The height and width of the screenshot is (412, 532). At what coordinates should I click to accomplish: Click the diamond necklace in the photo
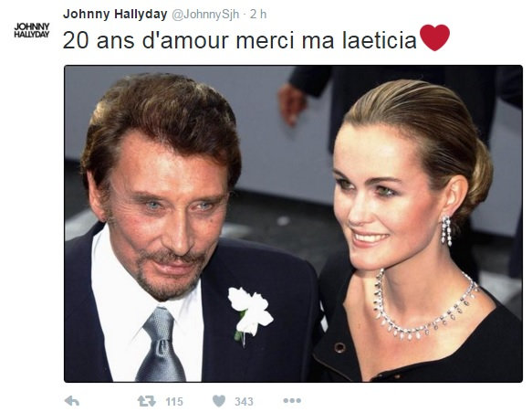pos(424,306)
